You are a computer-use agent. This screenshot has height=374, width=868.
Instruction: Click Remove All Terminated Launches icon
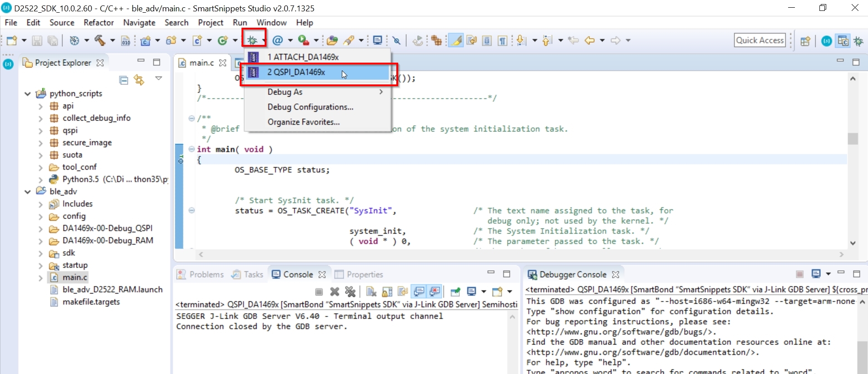pyautogui.click(x=350, y=291)
